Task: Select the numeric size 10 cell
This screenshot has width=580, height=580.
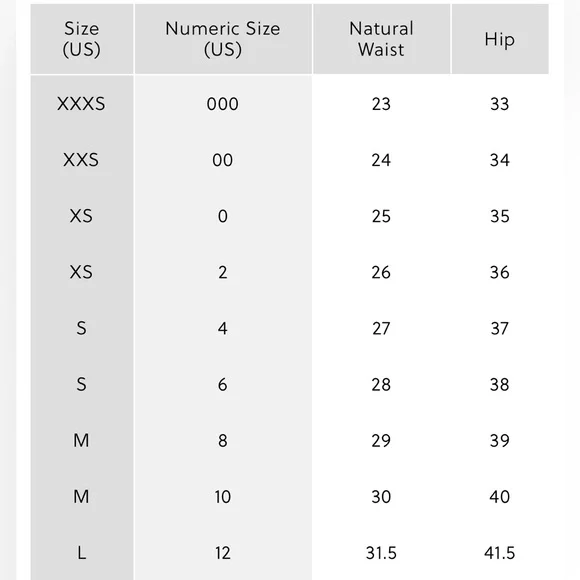Action: coord(223,497)
